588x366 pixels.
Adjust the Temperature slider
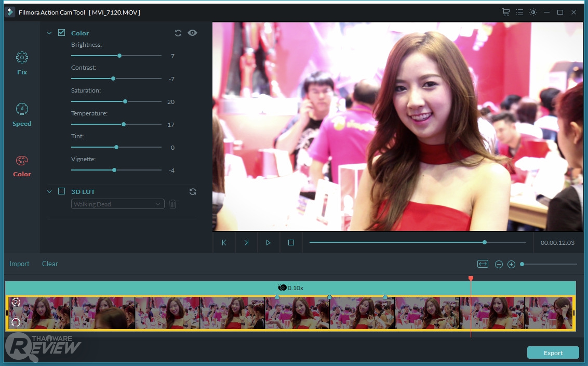116,124
